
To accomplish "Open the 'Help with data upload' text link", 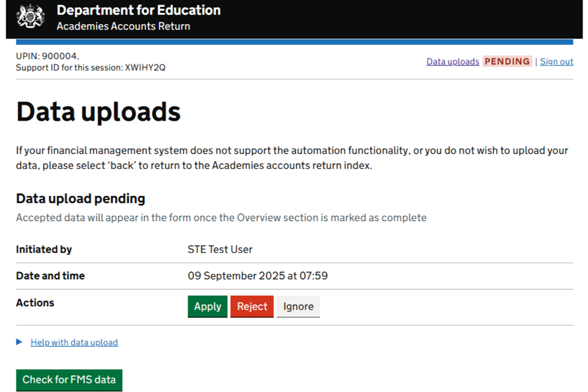I will coord(74,342).
